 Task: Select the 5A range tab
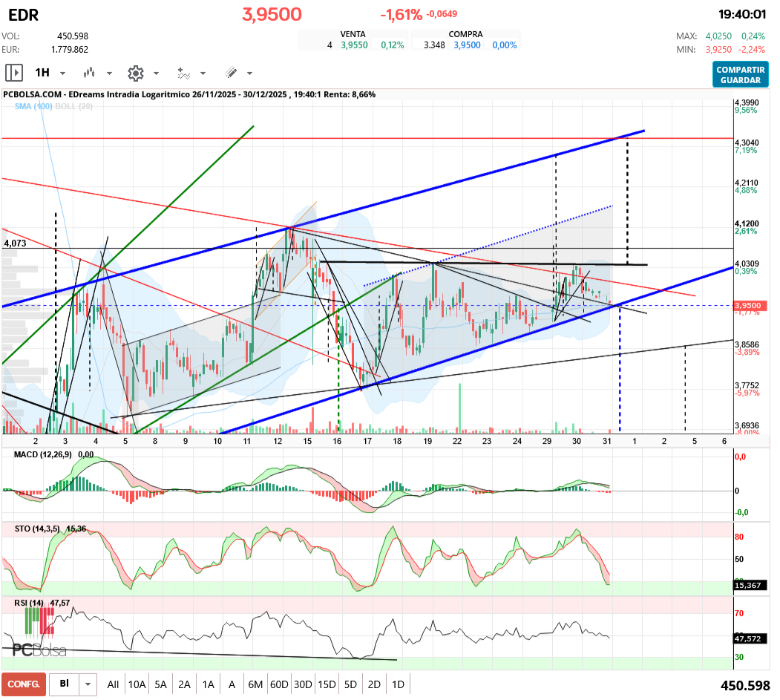click(x=161, y=684)
